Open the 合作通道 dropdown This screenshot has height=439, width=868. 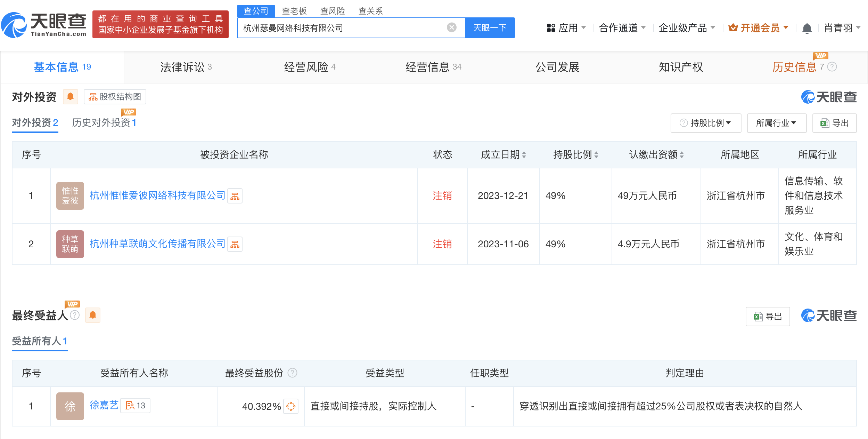point(622,28)
